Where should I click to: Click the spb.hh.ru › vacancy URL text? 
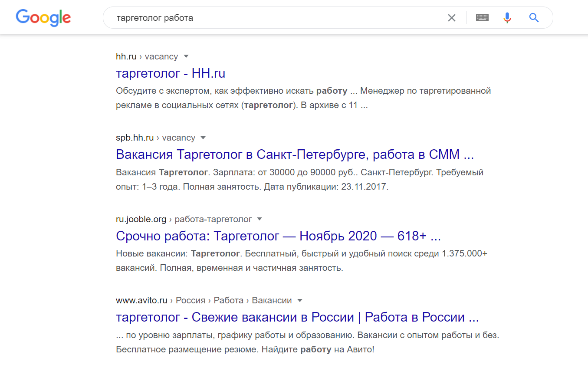coord(156,138)
